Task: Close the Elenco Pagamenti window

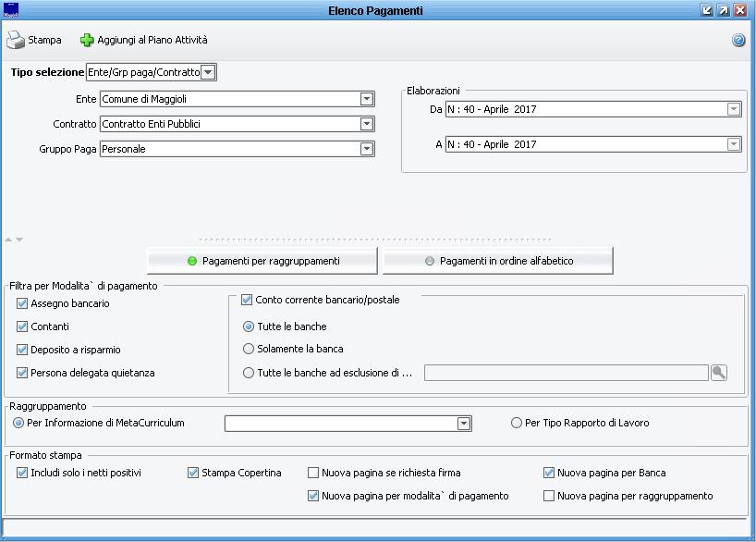Action: click(740, 10)
